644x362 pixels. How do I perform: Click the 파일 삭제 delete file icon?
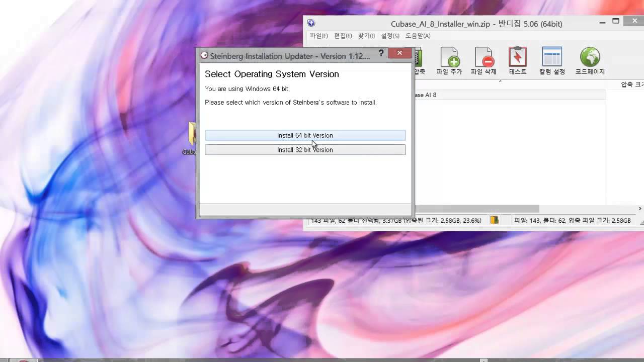pos(484,61)
